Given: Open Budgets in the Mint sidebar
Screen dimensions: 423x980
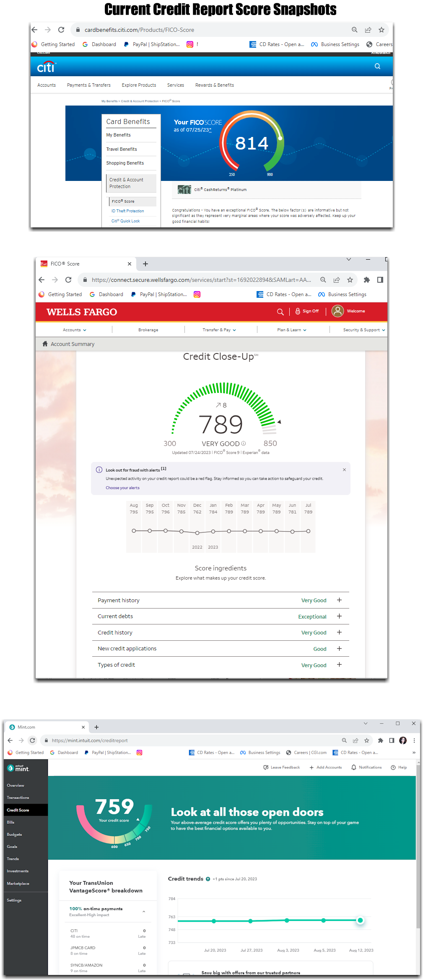Looking at the screenshot, I should [14, 834].
